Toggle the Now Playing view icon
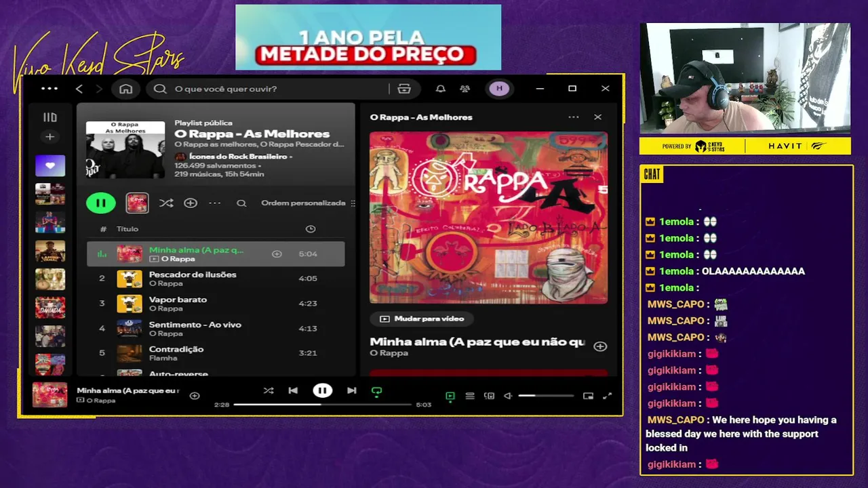The width and height of the screenshot is (868, 488). [450, 396]
